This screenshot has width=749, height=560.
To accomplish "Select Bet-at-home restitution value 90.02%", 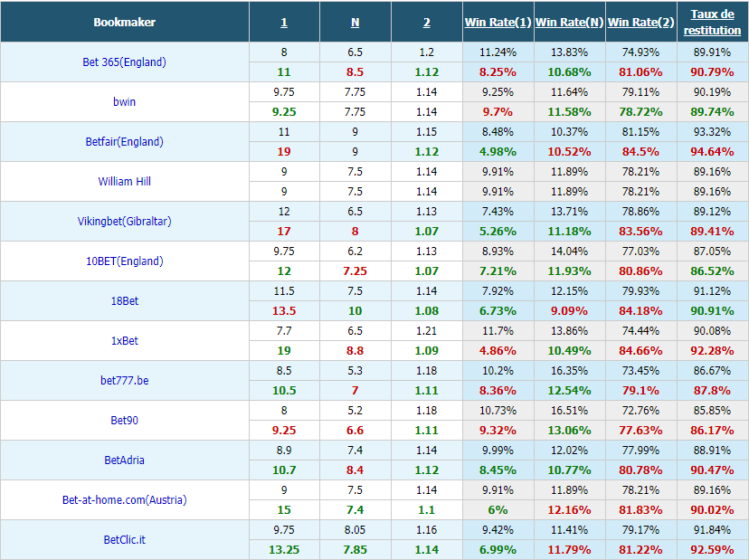I will (x=712, y=510).
